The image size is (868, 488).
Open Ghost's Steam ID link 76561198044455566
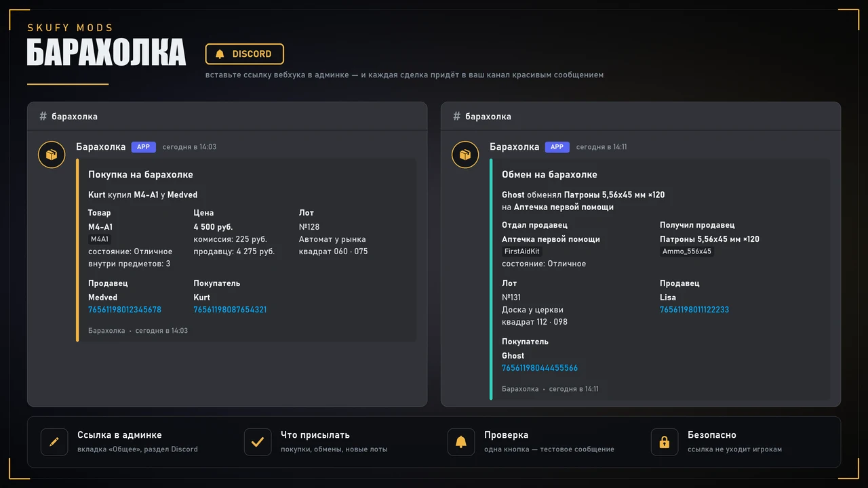[x=540, y=368]
